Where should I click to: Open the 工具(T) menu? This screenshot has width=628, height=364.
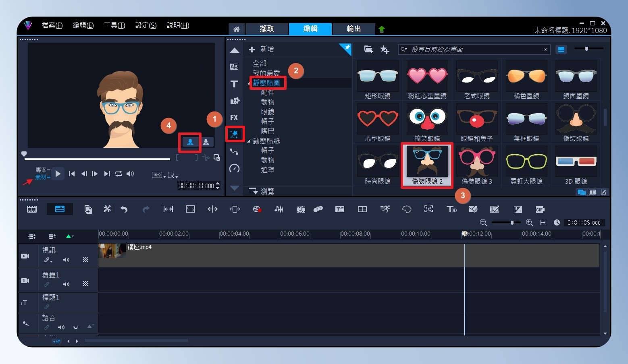(114, 25)
